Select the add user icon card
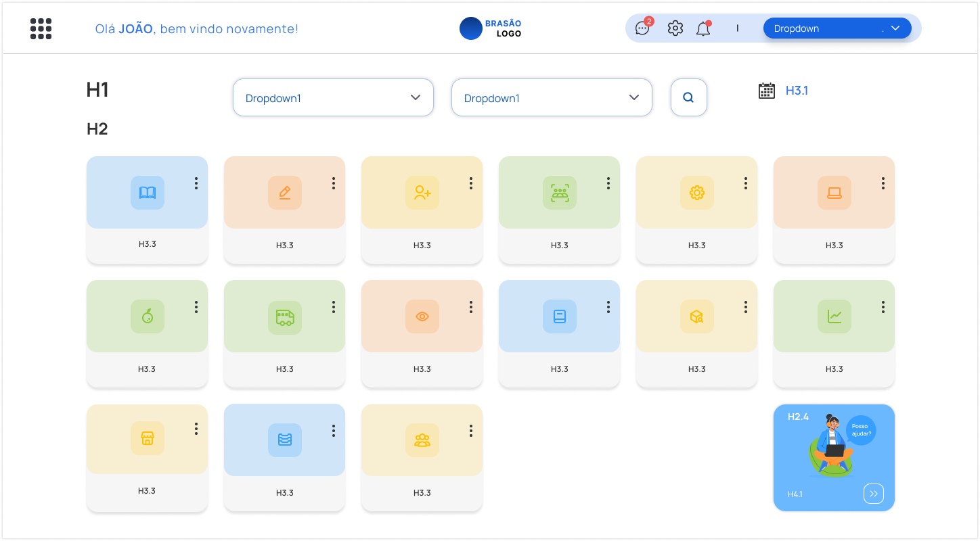980x541 pixels. 422,193
